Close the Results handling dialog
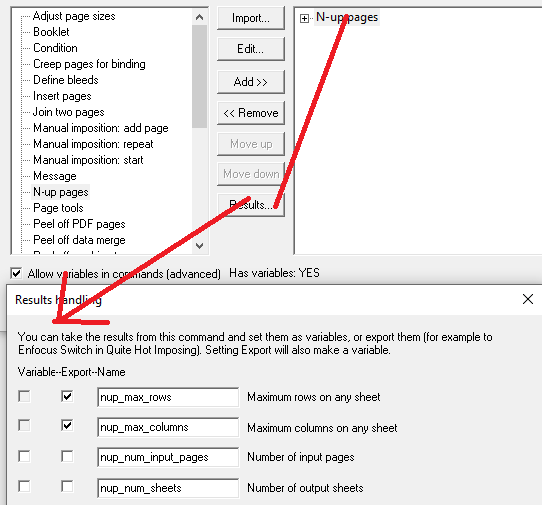 pyautogui.click(x=527, y=299)
